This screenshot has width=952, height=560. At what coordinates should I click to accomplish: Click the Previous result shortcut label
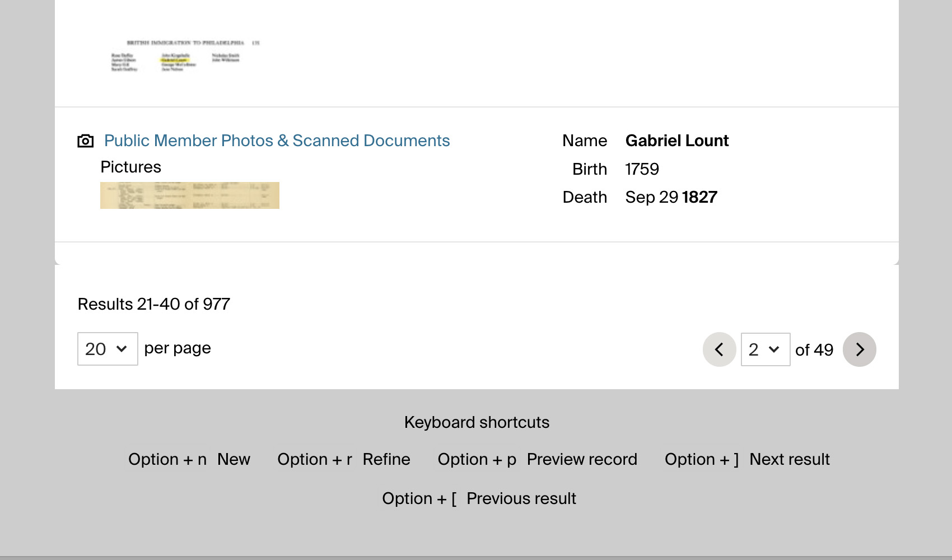(521, 498)
